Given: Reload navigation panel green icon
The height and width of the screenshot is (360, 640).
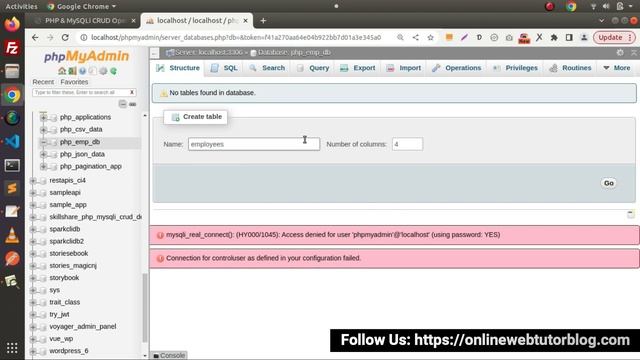Looking at the screenshot, I should (x=113, y=71).
